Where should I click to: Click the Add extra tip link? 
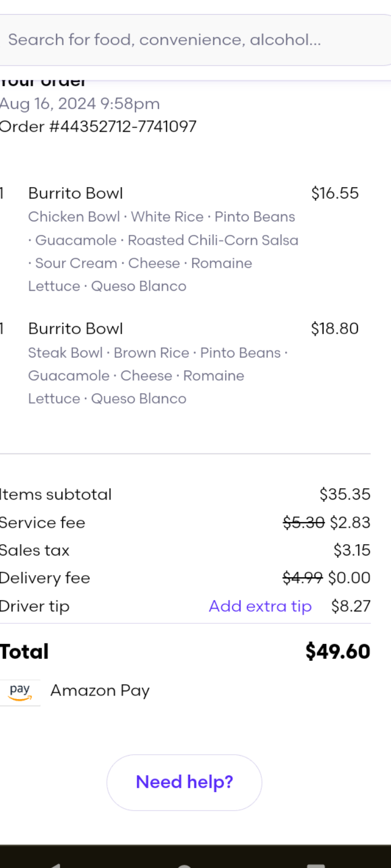click(260, 606)
